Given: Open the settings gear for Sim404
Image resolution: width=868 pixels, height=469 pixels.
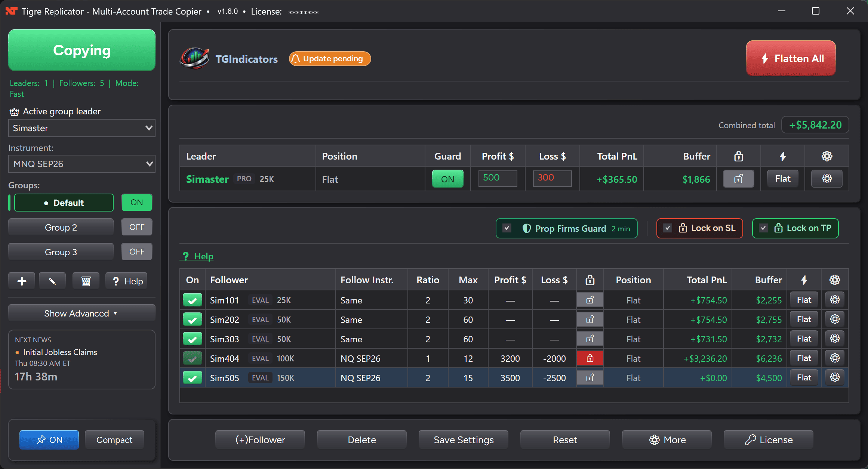Looking at the screenshot, I should [x=835, y=358].
